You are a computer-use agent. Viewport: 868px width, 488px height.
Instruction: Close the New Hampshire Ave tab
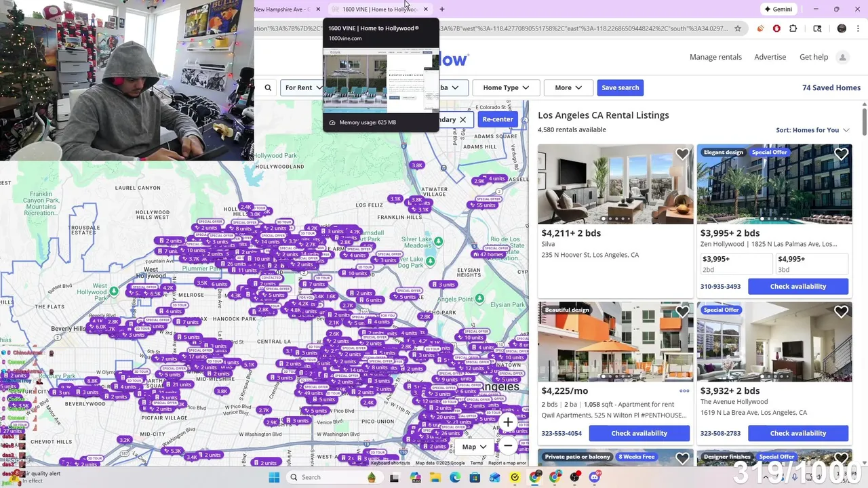click(318, 9)
